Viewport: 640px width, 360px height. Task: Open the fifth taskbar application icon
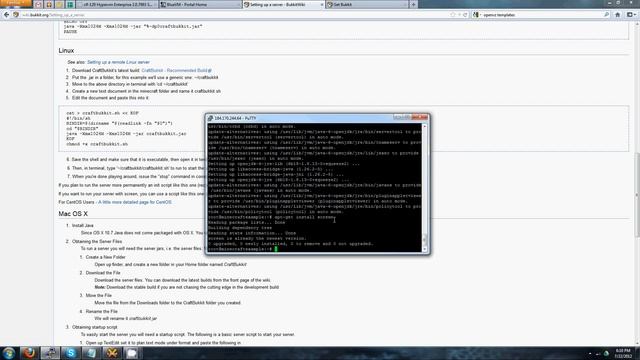(91, 353)
